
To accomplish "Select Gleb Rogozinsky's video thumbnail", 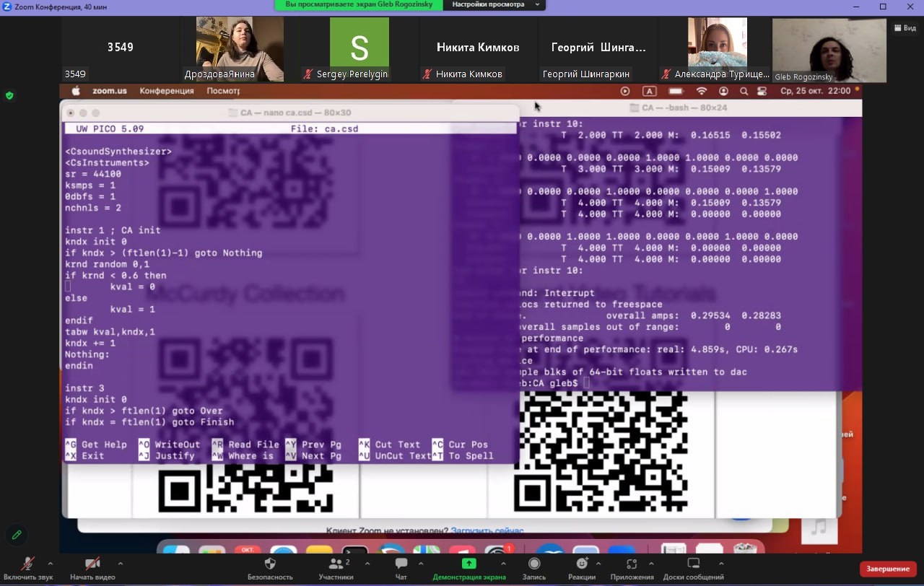I will point(829,51).
